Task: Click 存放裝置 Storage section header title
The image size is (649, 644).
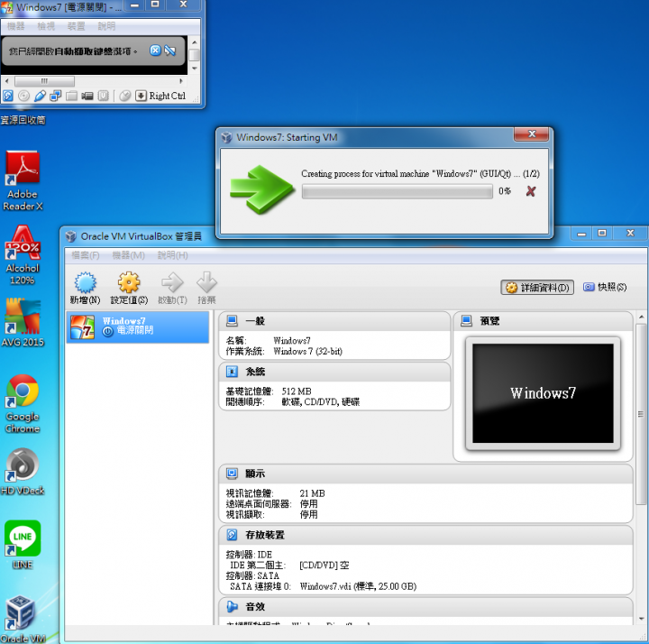Action: (x=265, y=535)
